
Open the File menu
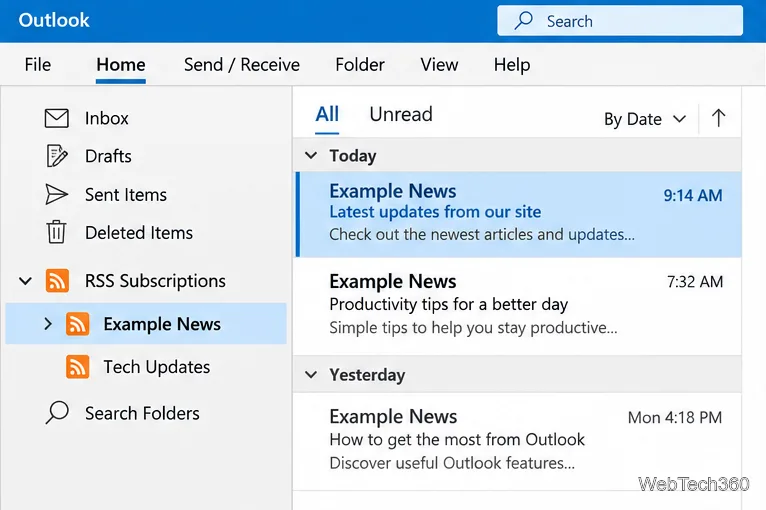(x=38, y=64)
